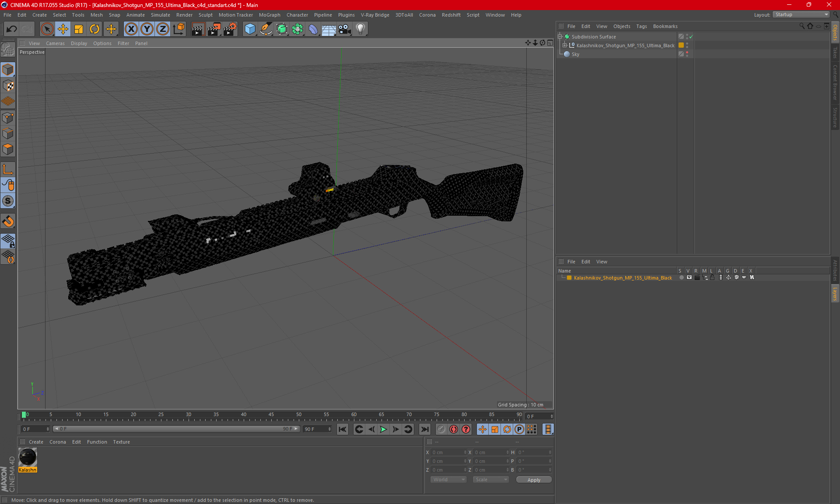The image size is (840, 504).
Task: Open World coordinate dropdown
Action: tap(448, 479)
